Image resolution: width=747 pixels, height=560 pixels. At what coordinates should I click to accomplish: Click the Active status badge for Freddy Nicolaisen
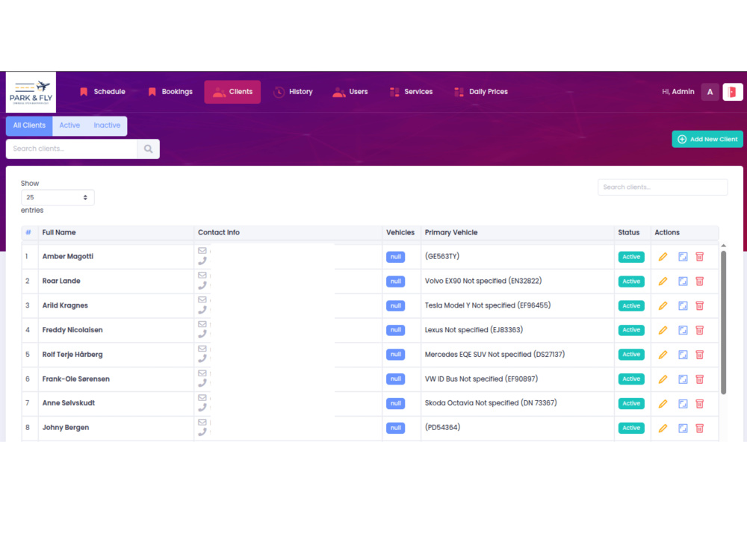point(631,330)
